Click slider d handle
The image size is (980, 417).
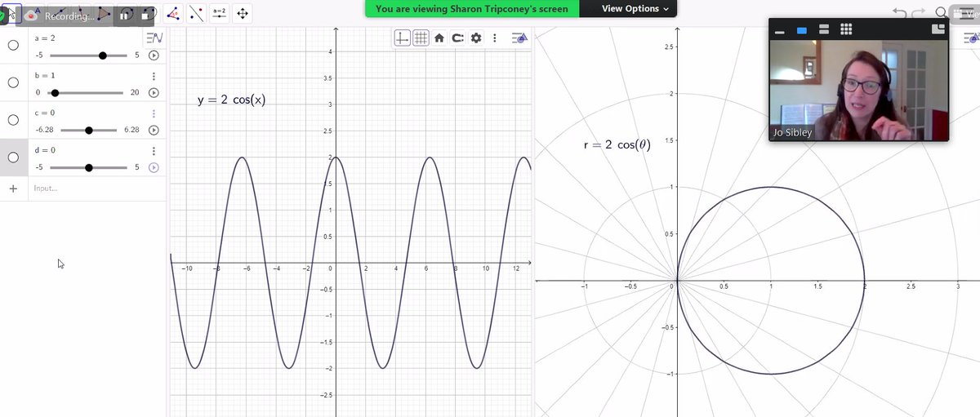pos(89,167)
